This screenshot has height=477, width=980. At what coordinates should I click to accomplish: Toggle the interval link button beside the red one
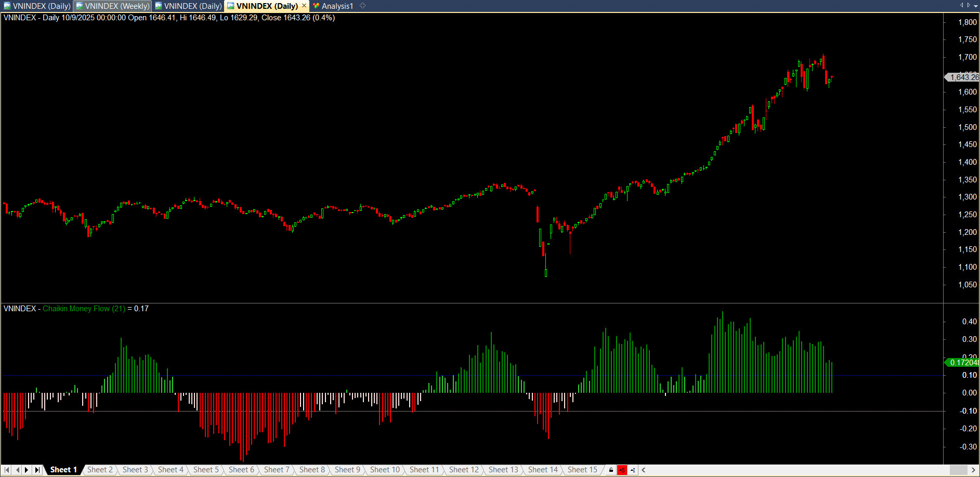633,470
